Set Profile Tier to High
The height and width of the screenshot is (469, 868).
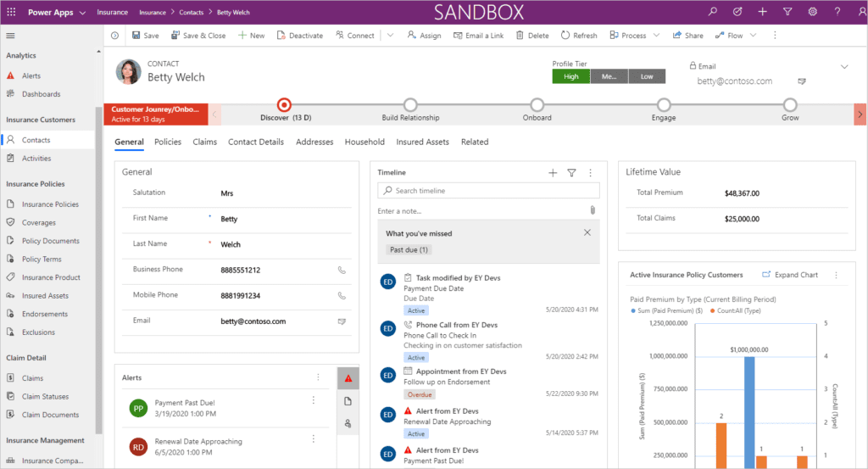point(570,76)
